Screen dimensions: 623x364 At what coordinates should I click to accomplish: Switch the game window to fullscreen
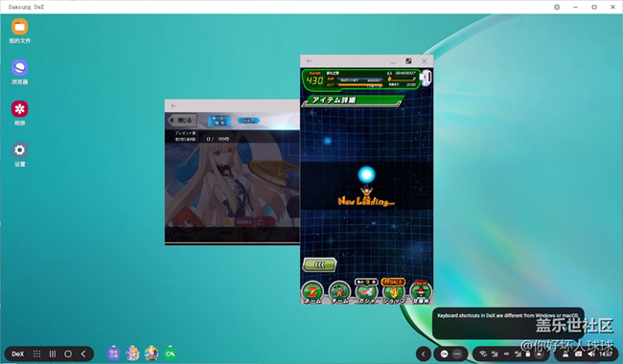tap(408, 60)
